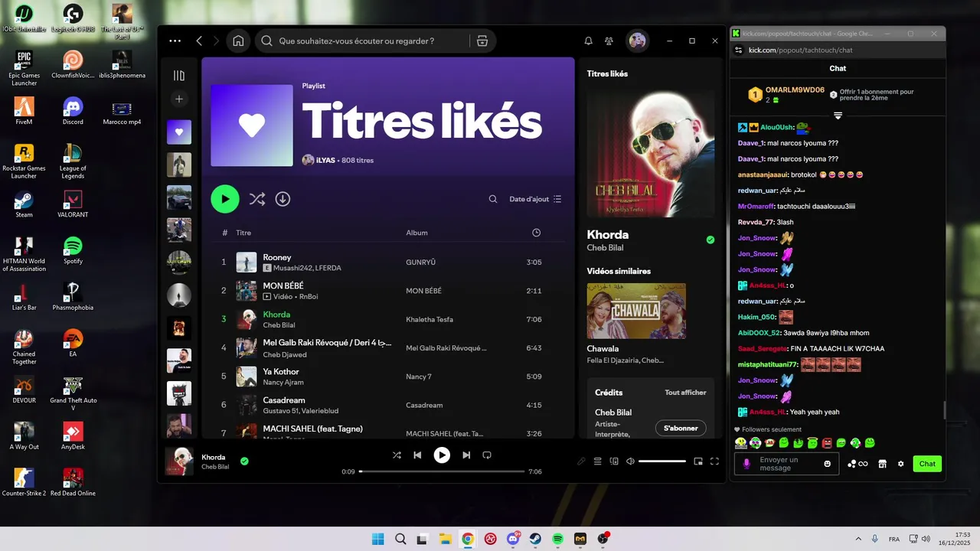Switch FRA keyboard language in tray
The width and height of the screenshot is (980, 551).
click(893, 539)
